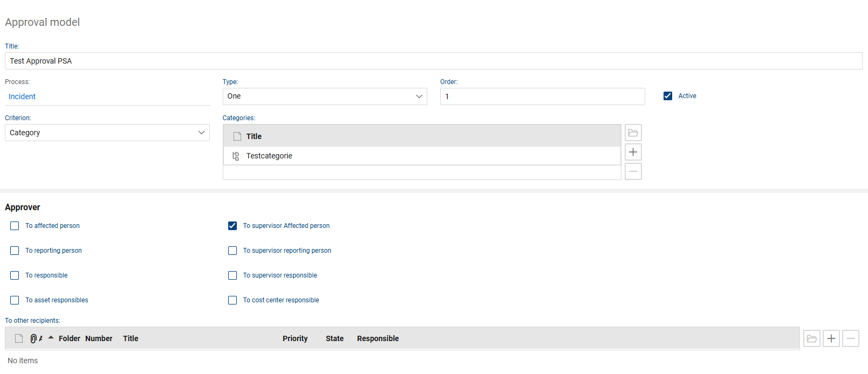Add other recipient with plus button

pos(831,338)
